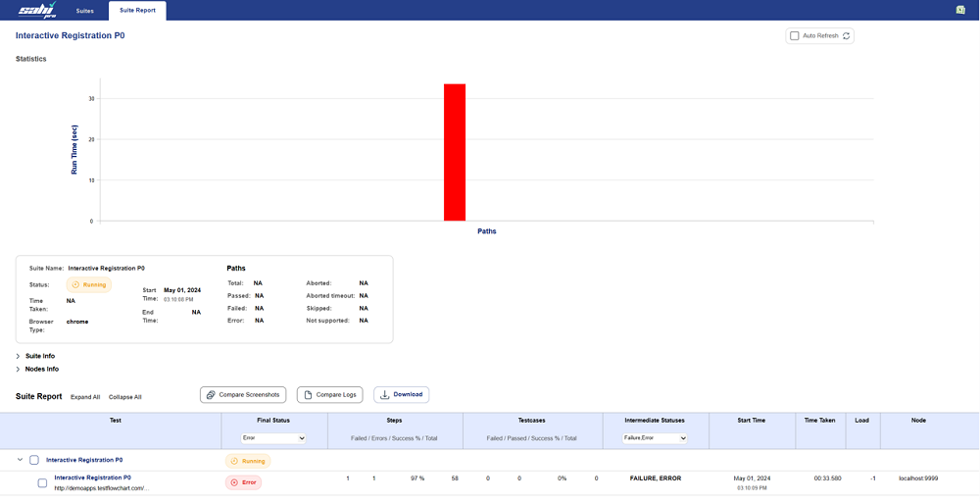Select the Suite Report tab

click(136, 11)
